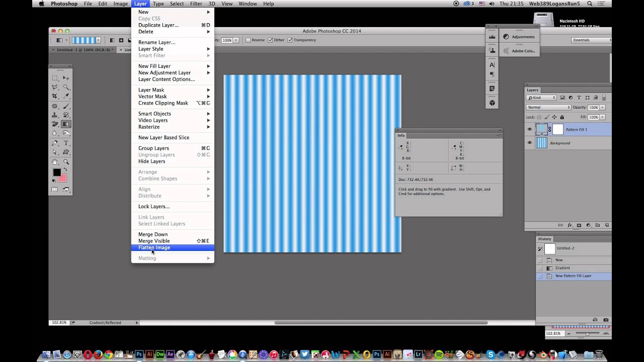The image size is (644, 362).
Task: Toggle the Reverse checkbox
Action: click(248, 40)
